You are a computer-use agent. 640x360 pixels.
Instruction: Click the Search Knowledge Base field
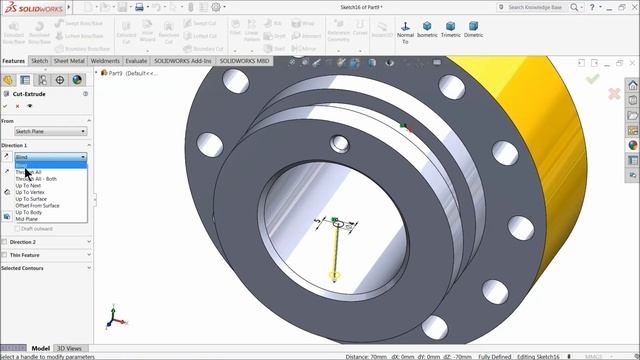(x=535, y=7)
